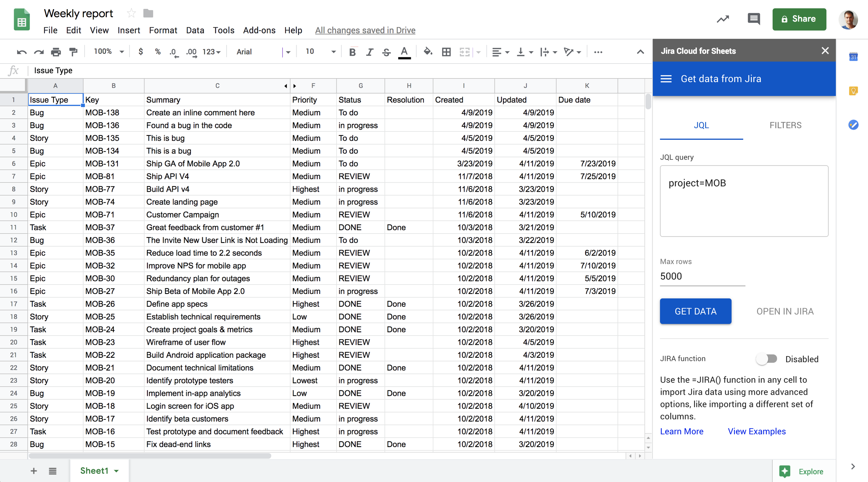Viewport: 868px width, 482px height.
Task: Switch to the FILTERS tab
Action: point(785,125)
